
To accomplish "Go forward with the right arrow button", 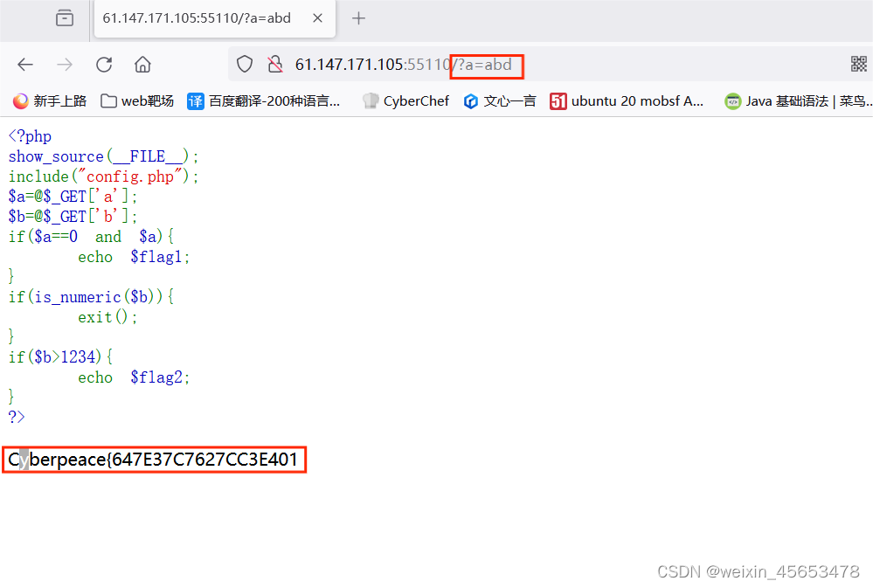I will coord(65,65).
